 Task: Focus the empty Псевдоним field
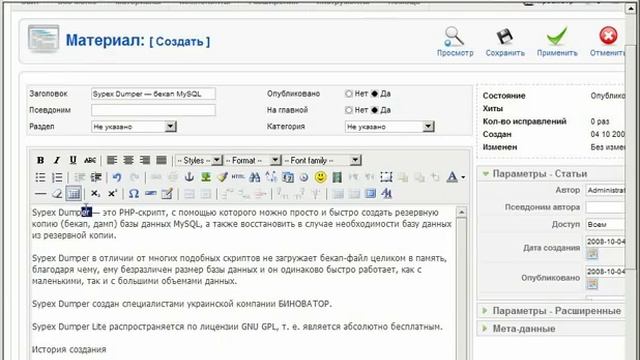click(153, 110)
